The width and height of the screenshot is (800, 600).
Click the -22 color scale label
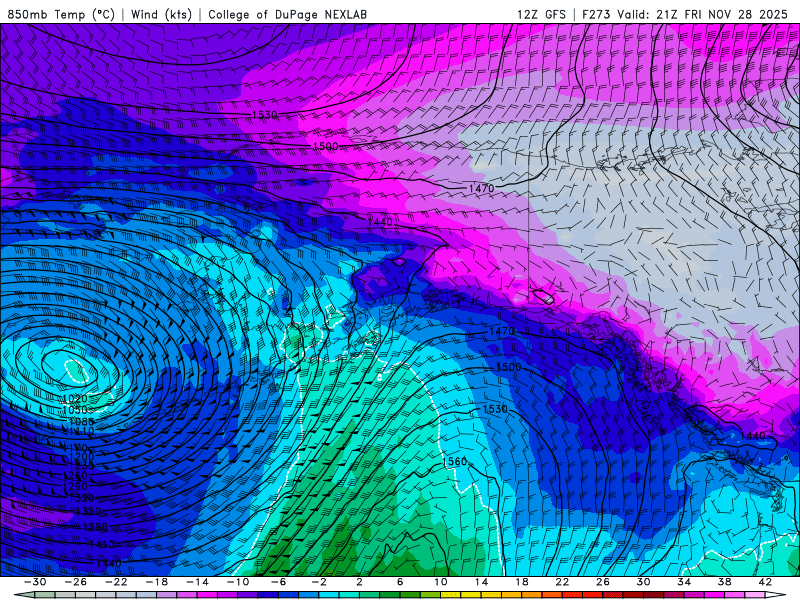point(116,582)
